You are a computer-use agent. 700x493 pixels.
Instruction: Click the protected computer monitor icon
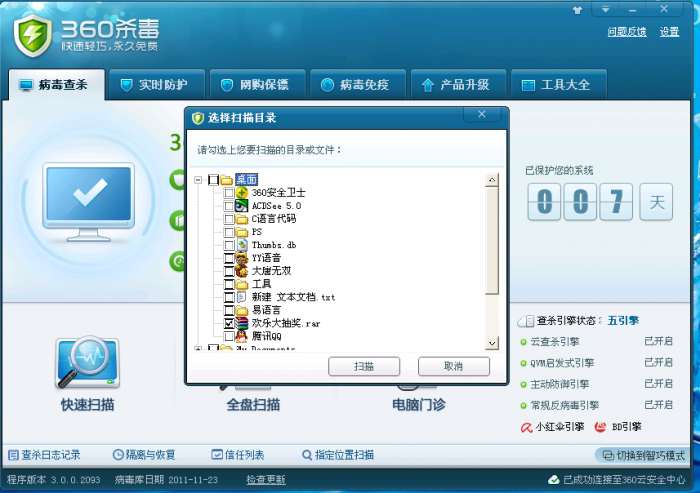[x=88, y=202]
